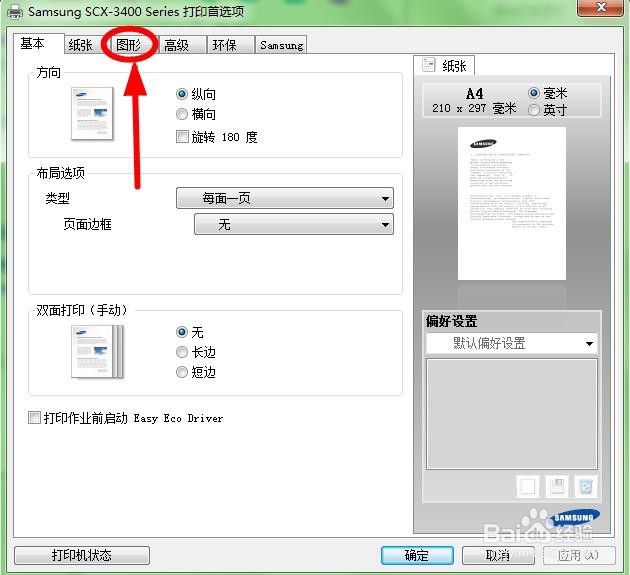Click the preferences list box

pyautogui.click(x=512, y=414)
